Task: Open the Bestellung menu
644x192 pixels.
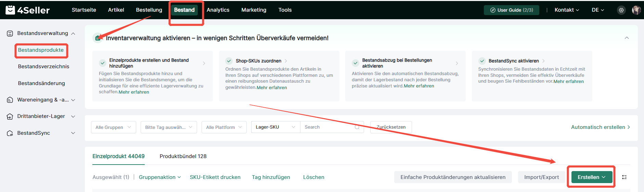Action: point(149,10)
